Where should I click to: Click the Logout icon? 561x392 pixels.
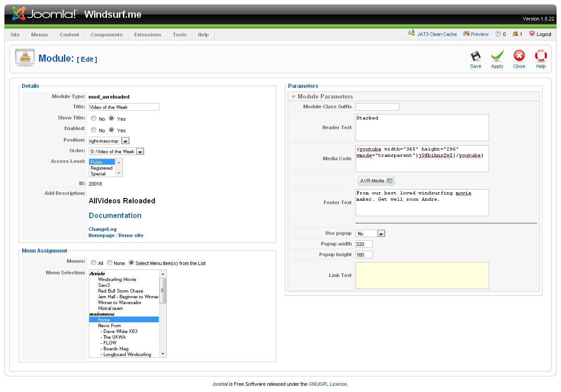[x=532, y=34]
